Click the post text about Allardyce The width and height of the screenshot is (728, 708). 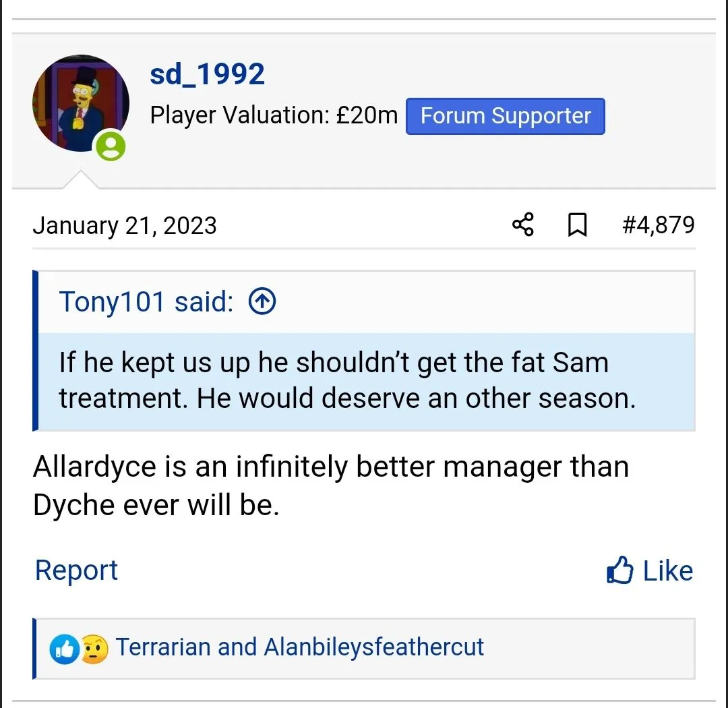[330, 485]
